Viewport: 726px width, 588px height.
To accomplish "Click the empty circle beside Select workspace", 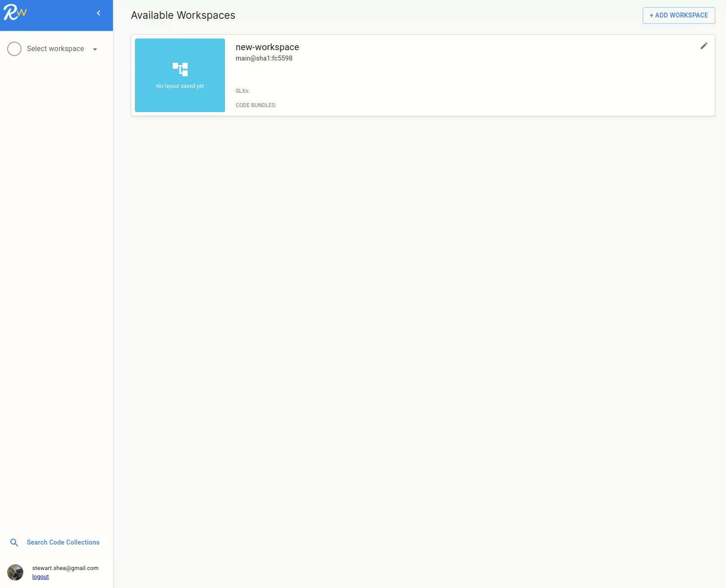I will point(14,49).
